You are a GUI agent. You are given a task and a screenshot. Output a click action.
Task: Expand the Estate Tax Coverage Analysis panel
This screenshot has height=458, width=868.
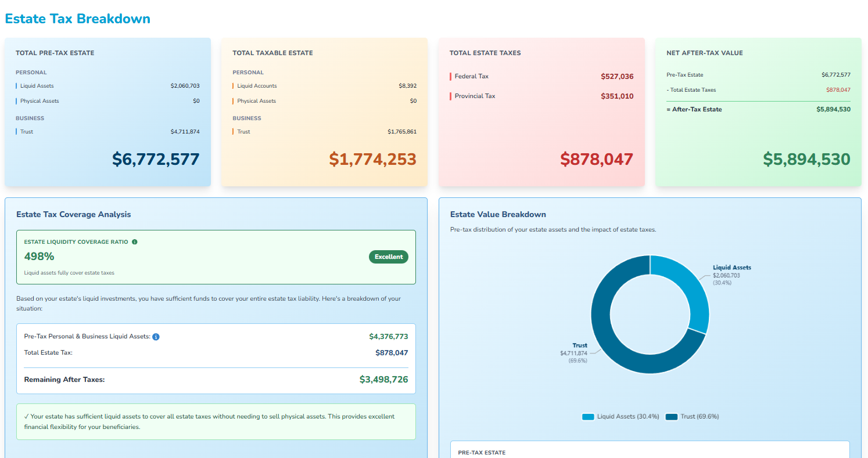(73, 214)
